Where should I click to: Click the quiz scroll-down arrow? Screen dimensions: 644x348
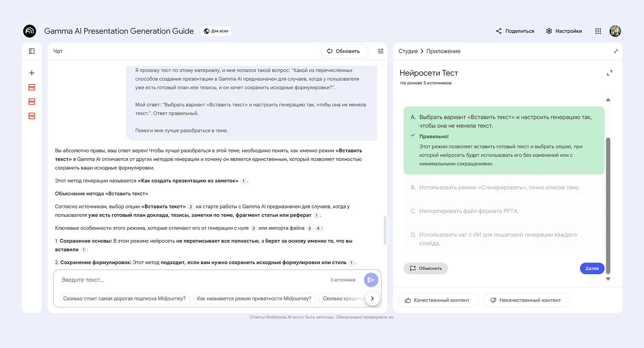coord(608,279)
